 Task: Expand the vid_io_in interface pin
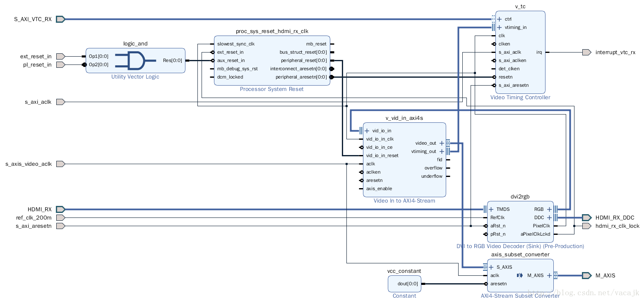[x=367, y=131]
